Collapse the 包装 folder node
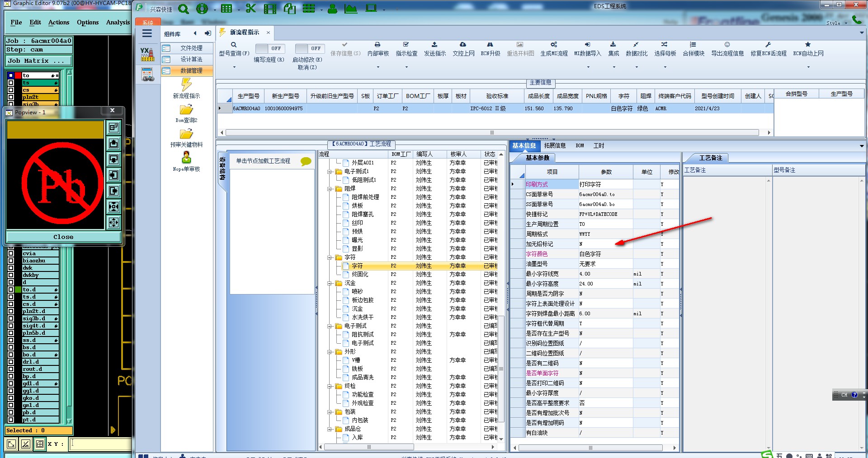The height and width of the screenshot is (458, 868). point(330,412)
